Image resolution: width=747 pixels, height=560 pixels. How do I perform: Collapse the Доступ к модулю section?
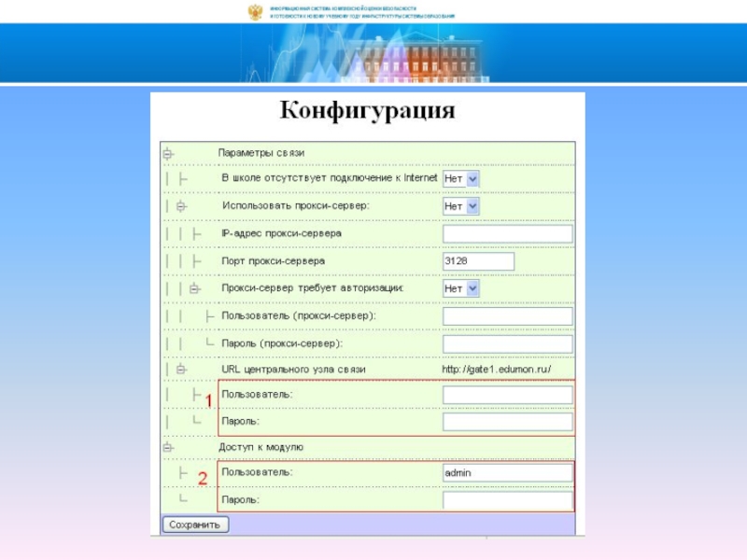coord(168,448)
